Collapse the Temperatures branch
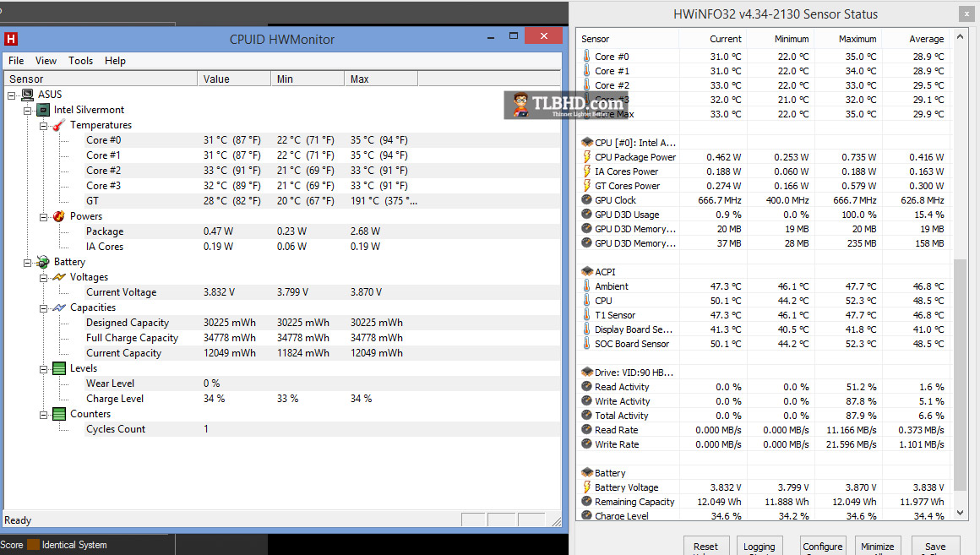The height and width of the screenshot is (555, 980). coord(44,126)
